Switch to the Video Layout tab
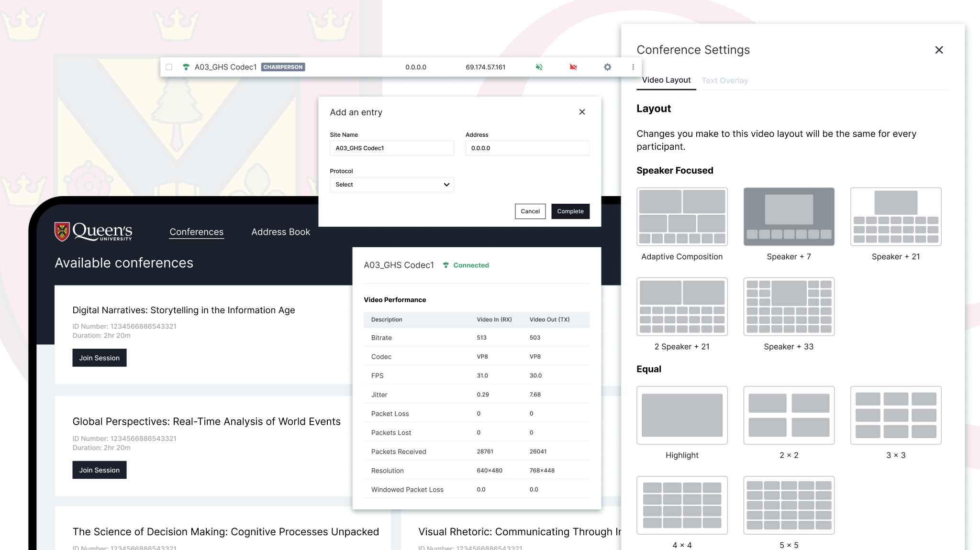The width and height of the screenshot is (980, 550). click(x=666, y=80)
